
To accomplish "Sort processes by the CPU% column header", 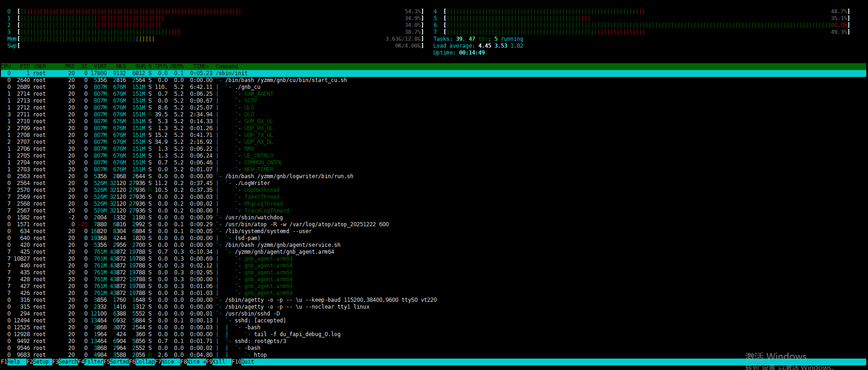I will (161, 66).
